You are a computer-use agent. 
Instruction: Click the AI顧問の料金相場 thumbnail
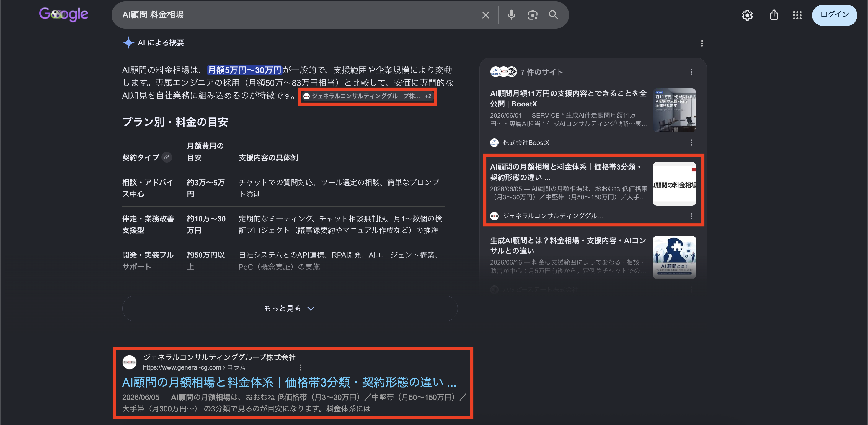click(674, 184)
